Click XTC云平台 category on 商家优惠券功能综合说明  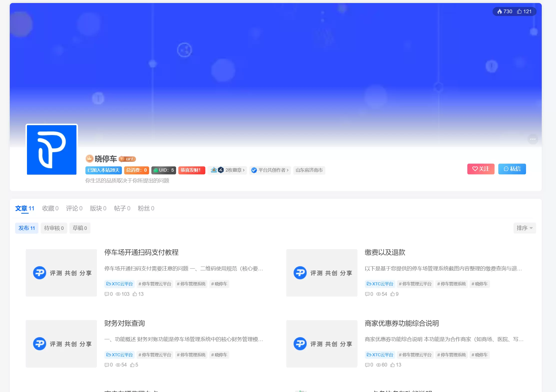(380, 355)
